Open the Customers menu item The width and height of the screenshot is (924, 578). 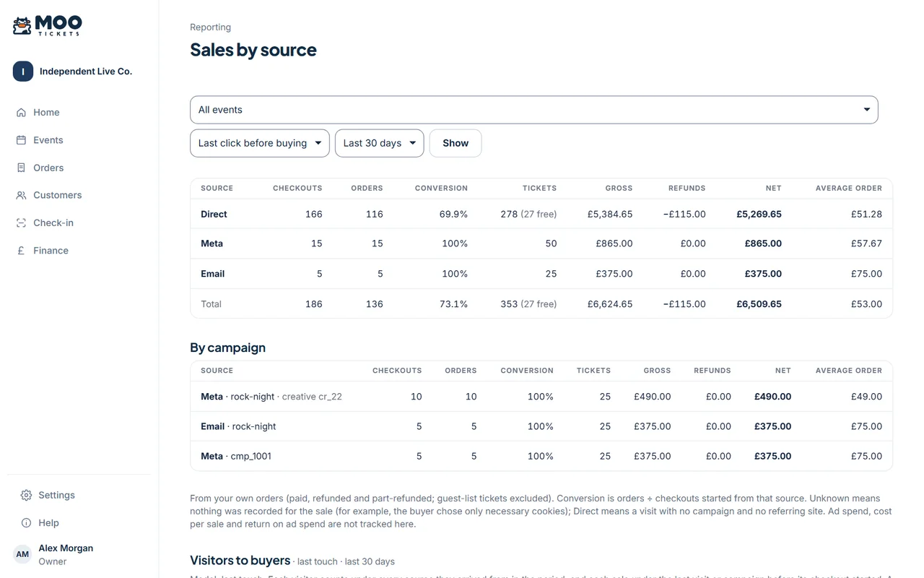(x=57, y=195)
